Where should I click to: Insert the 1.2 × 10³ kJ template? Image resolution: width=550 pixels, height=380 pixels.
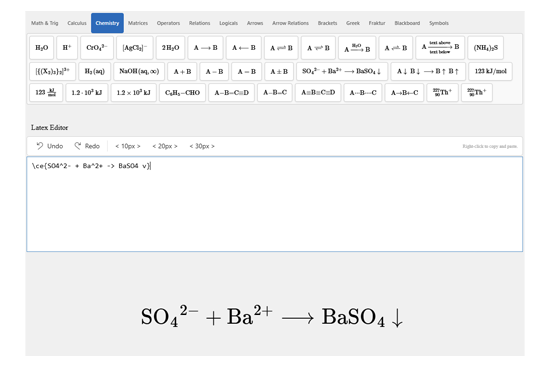[x=134, y=93]
